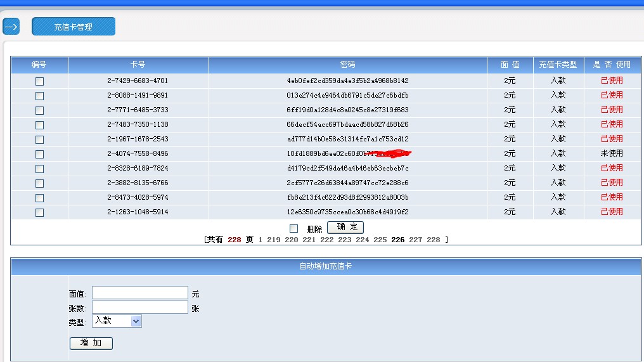Check the box for card 2-7429-6683-4701

point(39,81)
